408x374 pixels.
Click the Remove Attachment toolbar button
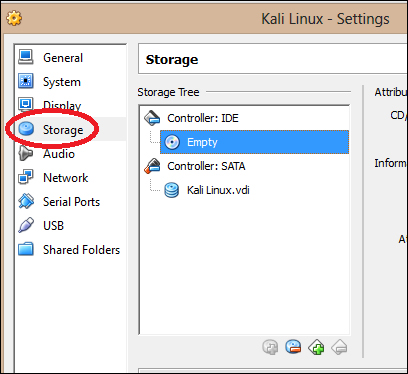point(293,347)
